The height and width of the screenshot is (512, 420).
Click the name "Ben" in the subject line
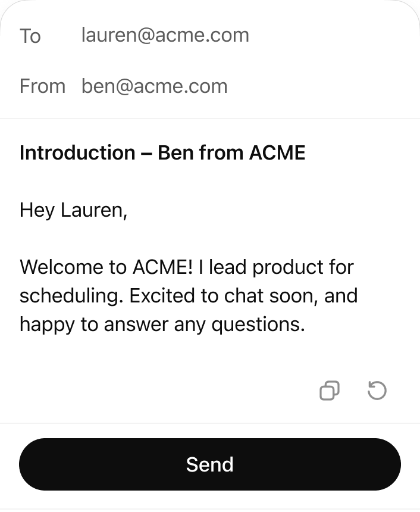tap(175, 153)
